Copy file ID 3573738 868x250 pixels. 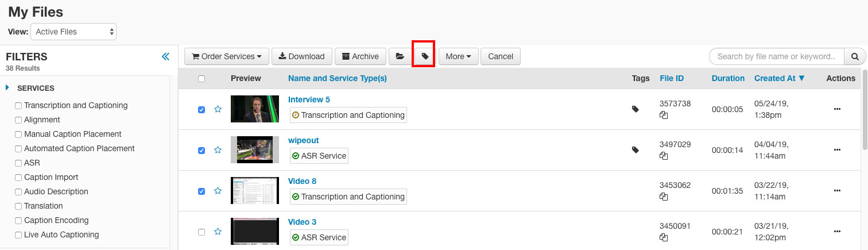(664, 115)
